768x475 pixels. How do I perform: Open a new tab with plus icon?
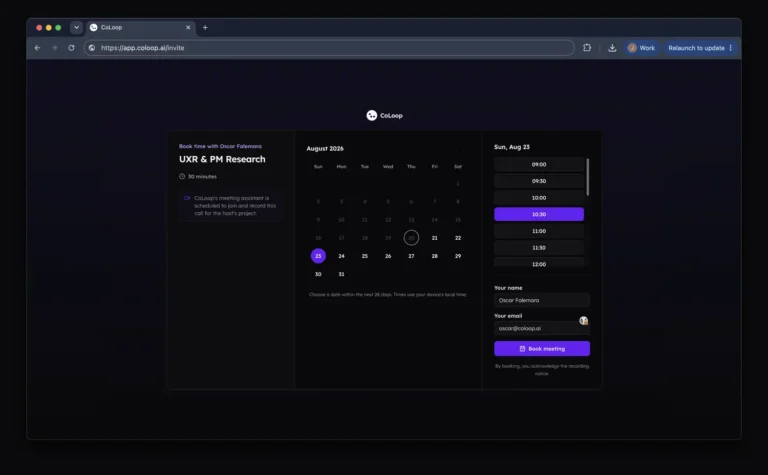205,27
